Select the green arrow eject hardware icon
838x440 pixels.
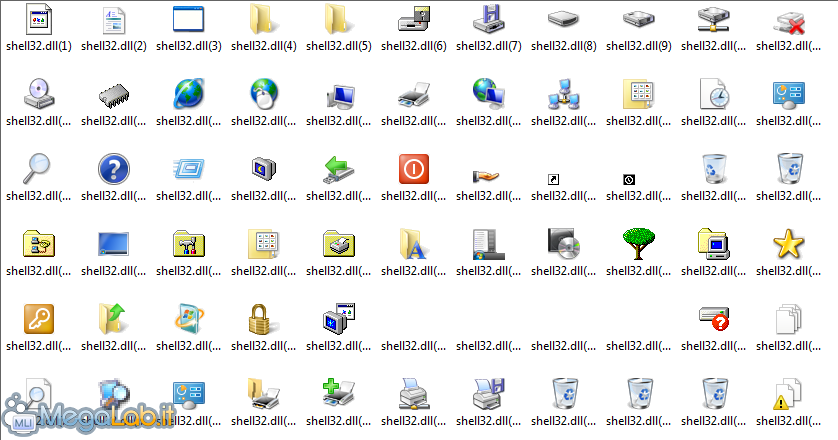pos(339,169)
